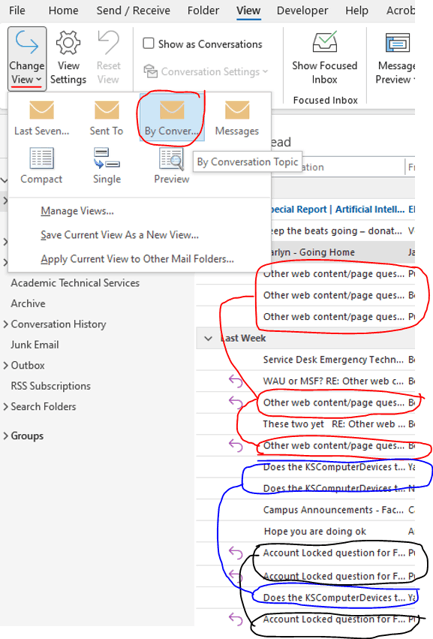Expand the Conversation History folder
This screenshot has height=639, width=433.
click(x=6, y=324)
